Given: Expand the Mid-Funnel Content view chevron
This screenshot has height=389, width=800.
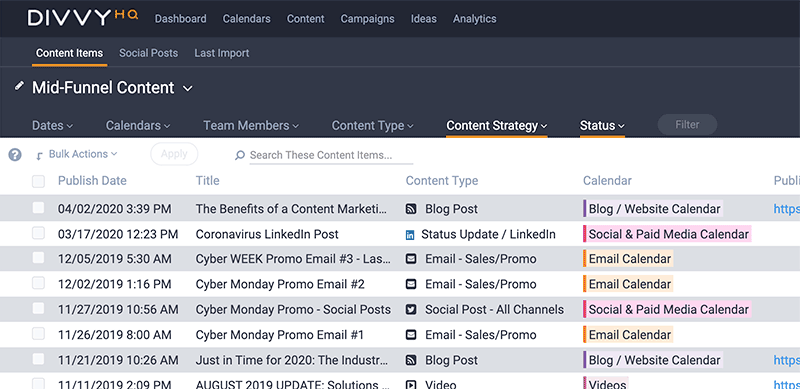Looking at the screenshot, I should tap(188, 89).
